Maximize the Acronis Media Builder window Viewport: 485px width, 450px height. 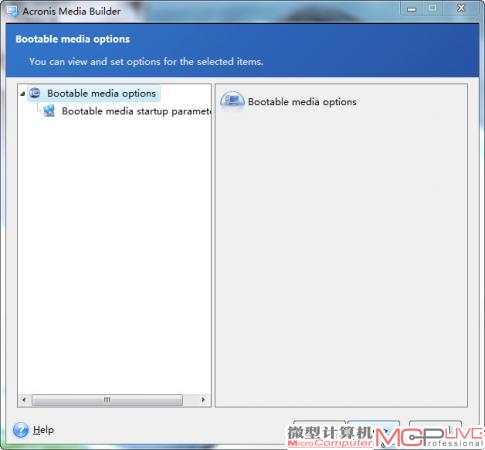pyautogui.click(x=432, y=8)
